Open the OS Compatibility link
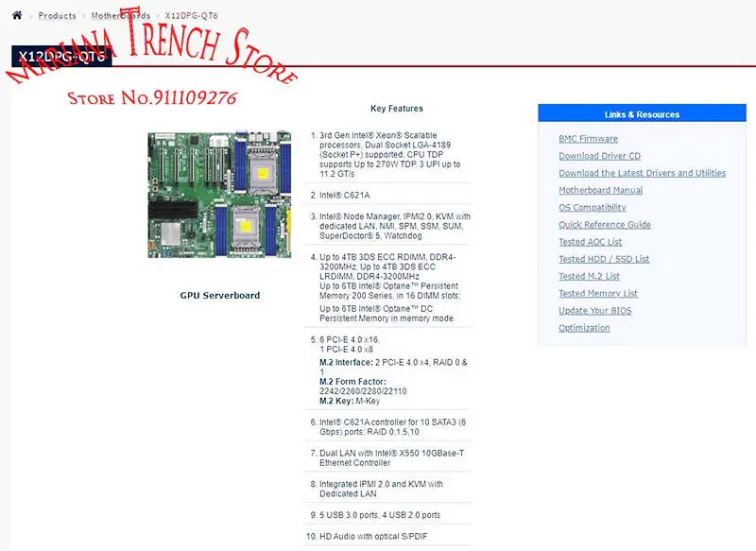The height and width of the screenshot is (551, 756). point(593,207)
